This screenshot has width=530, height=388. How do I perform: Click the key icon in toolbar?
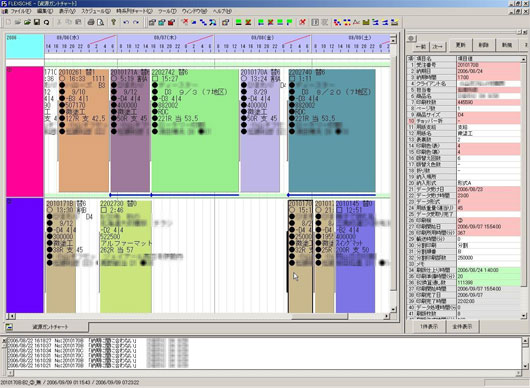[x=114, y=22]
